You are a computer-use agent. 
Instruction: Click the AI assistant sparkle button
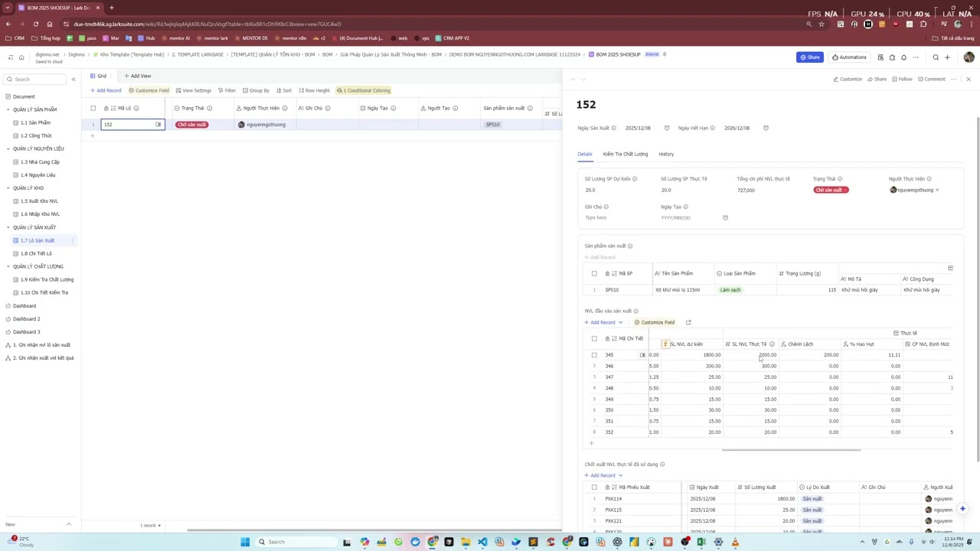(x=962, y=509)
